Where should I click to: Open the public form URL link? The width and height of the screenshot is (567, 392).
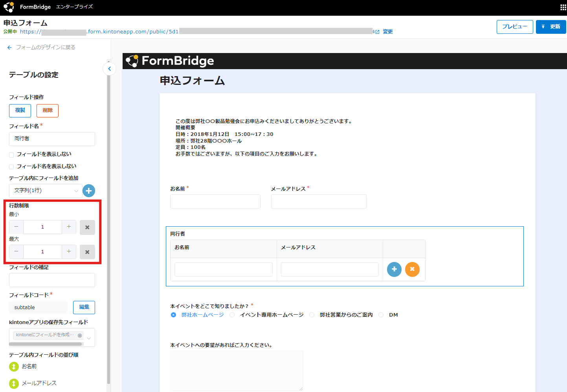(x=196, y=32)
